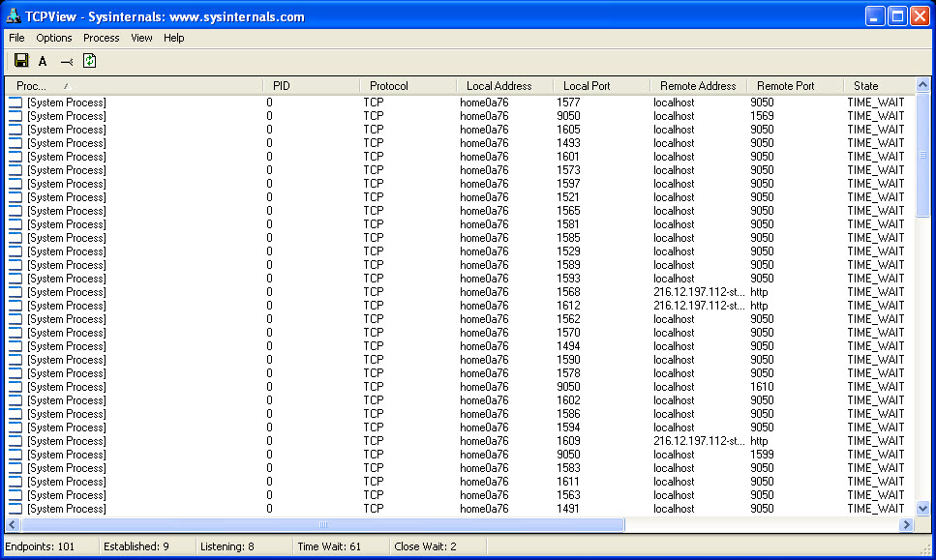Click process icon of row with local port 1577
This screenshot has height=560, width=936.
(15, 103)
